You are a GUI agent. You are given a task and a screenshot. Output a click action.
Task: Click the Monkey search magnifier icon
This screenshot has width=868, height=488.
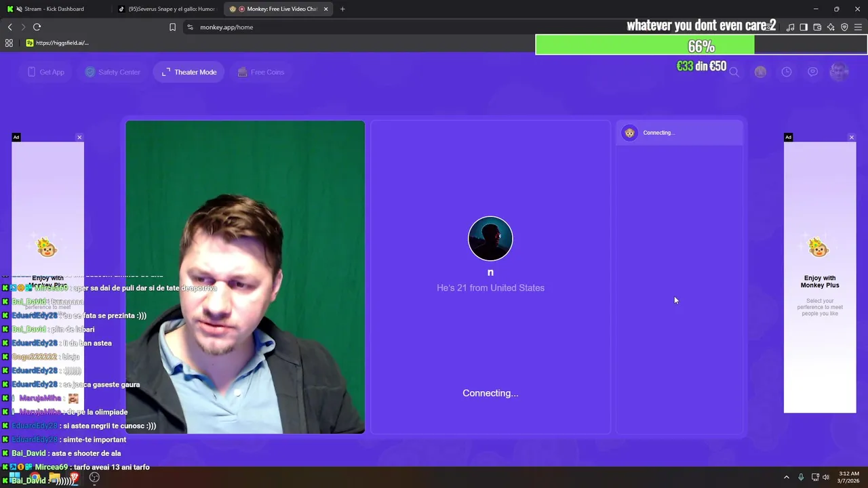point(734,72)
